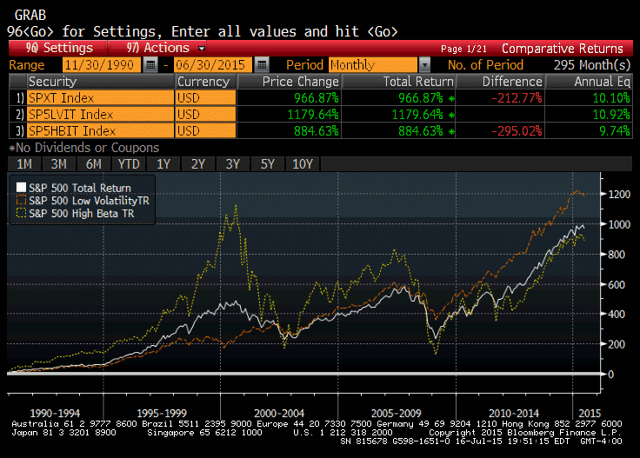Viewport: 640px width, 458px height.
Task: Click the 2000-2004 axis label
Action: click(x=279, y=413)
